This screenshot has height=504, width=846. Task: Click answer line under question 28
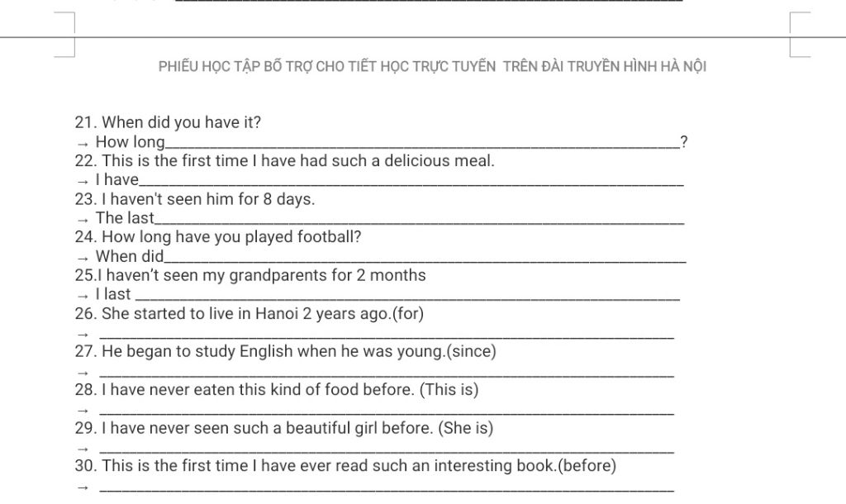tap(387, 412)
